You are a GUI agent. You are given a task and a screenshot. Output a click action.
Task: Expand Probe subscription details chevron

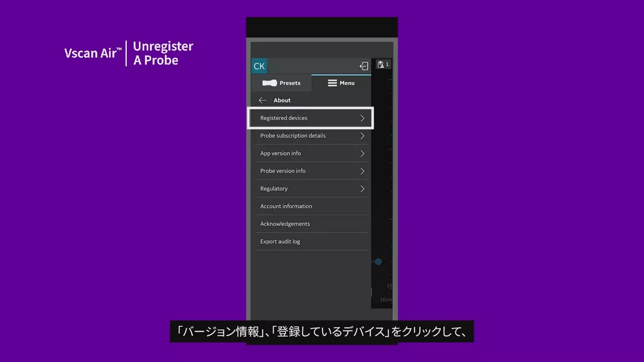(362, 136)
